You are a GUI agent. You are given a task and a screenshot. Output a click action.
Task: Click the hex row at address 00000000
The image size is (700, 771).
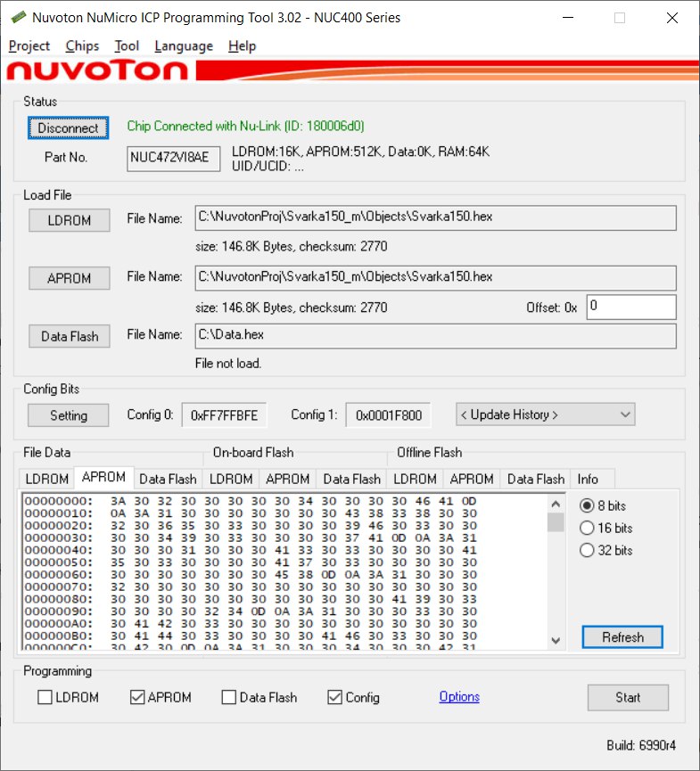tap(251, 501)
